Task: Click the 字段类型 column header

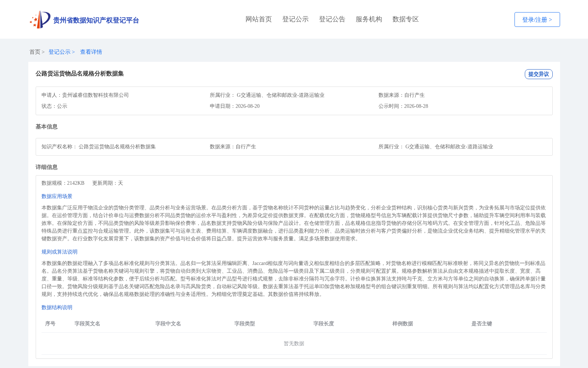Action: 245,323
